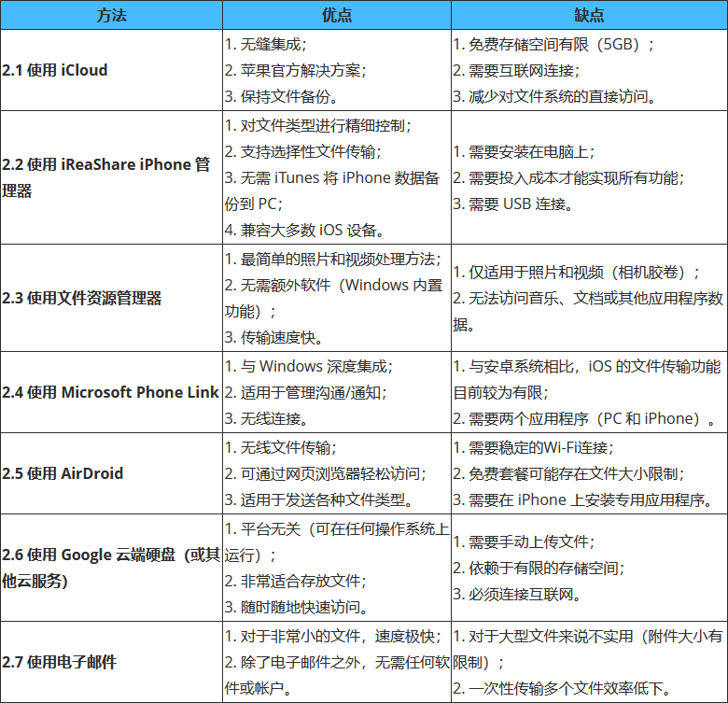Screen dimensions: 728x703
Task: Click '1. 无线文件传输;'
Action: (281, 447)
